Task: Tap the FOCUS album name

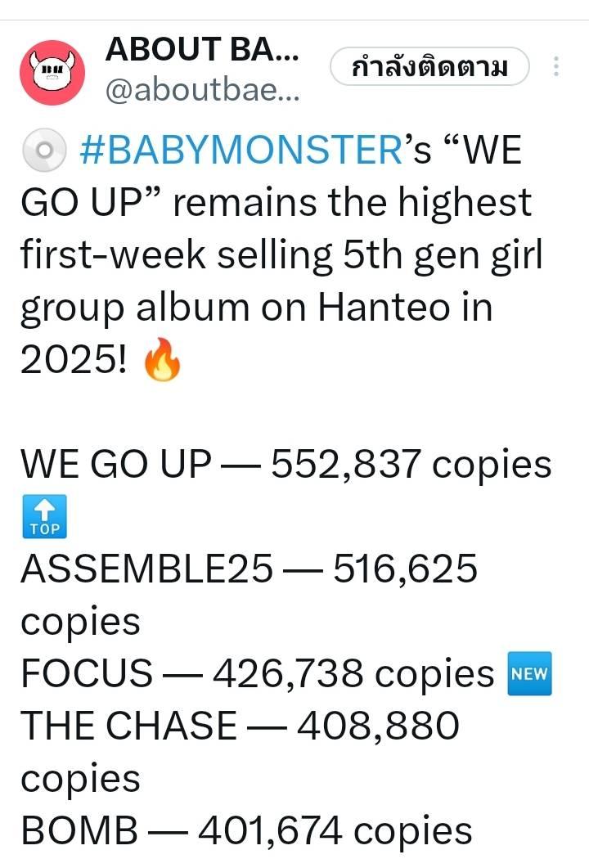Action: pos(86,674)
